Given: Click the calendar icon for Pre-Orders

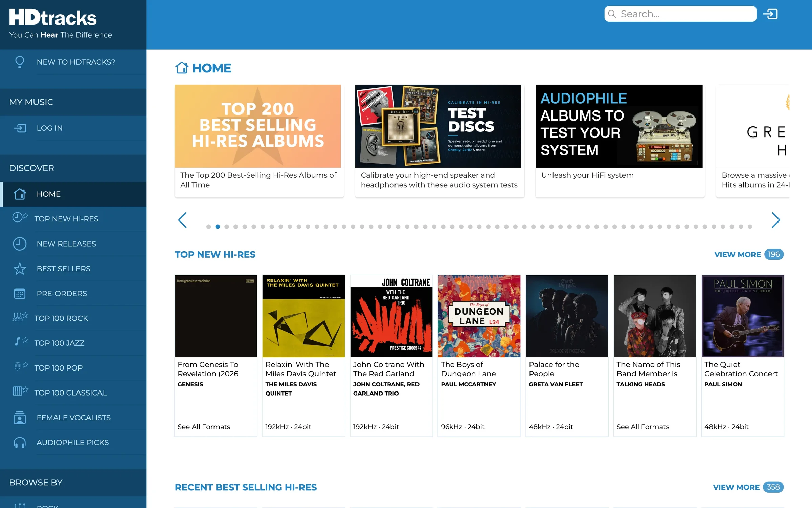Looking at the screenshot, I should pos(20,293).
